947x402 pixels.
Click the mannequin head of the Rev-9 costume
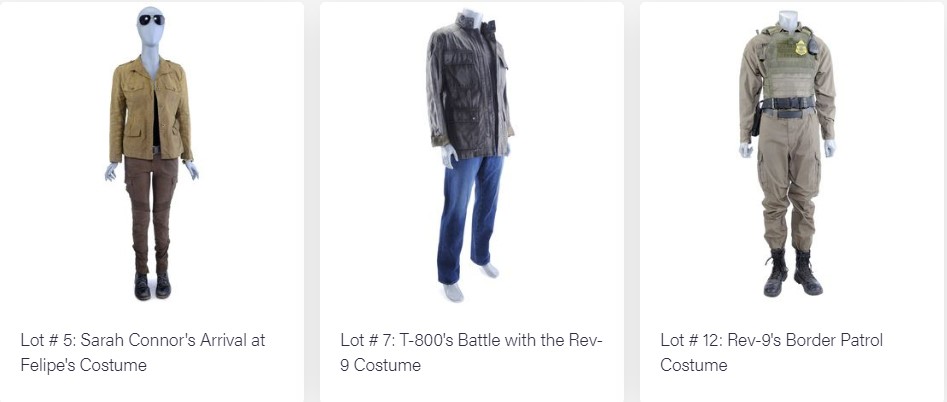point(787,21)
